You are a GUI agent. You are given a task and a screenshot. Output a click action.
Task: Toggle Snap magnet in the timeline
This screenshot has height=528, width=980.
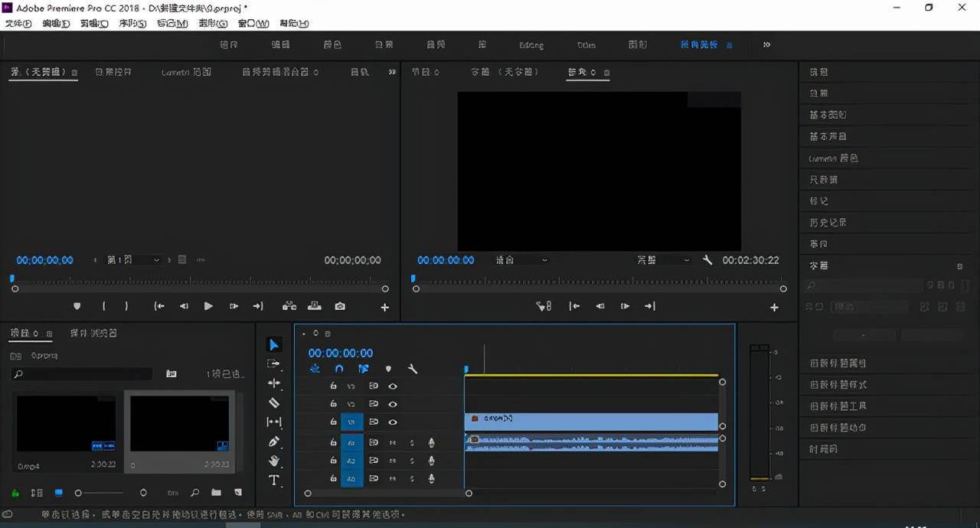339,369
